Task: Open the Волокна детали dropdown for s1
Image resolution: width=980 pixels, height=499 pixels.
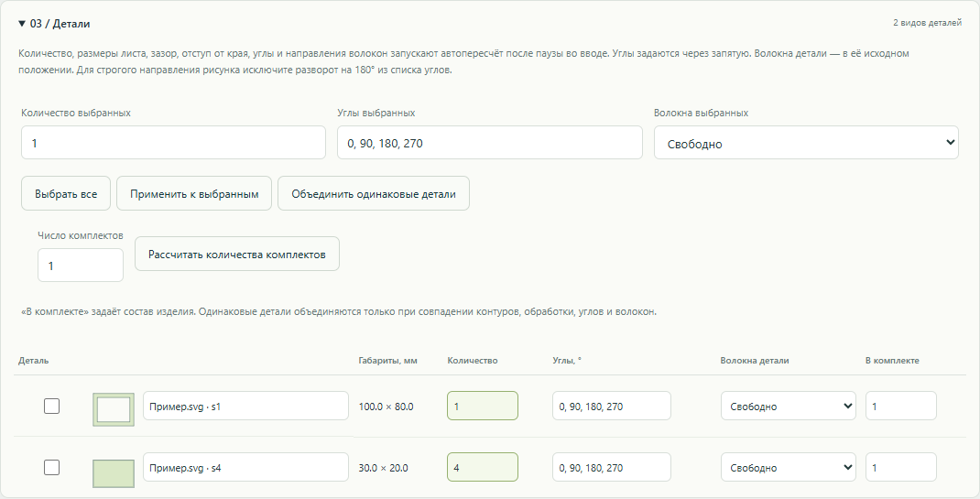Action: (x=789, y=406)
